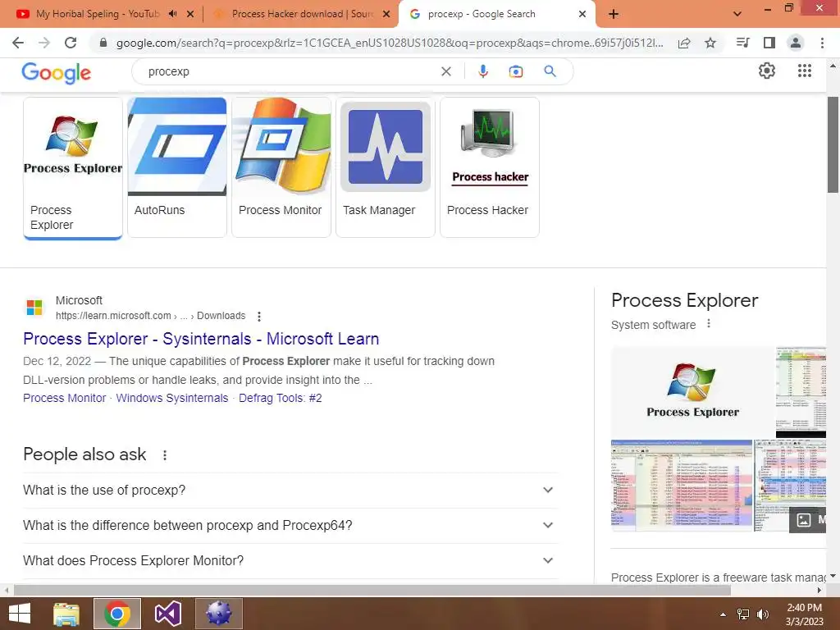840x630 pixels.
Task: Open the media control icon in the toolbar
Action: pyautogui.click(x=742, y=43)
